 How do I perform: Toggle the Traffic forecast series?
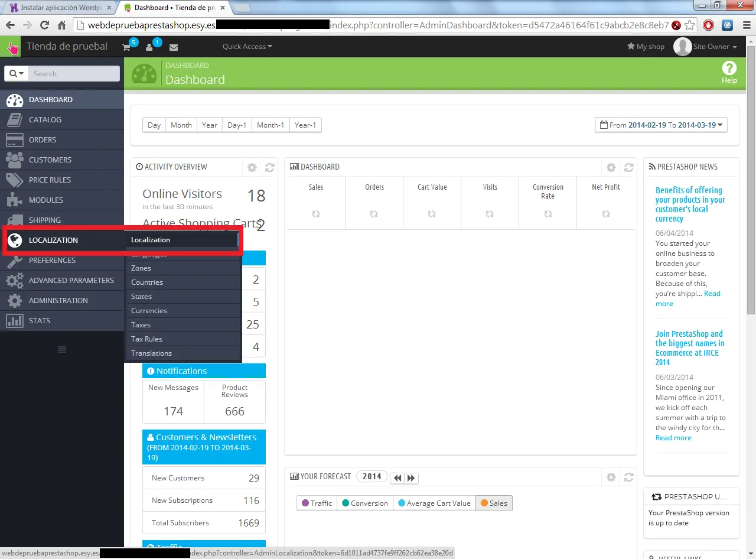coord(317,503)
